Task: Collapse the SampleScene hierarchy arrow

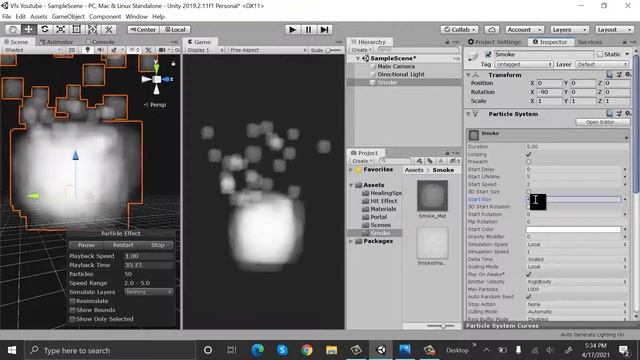Action: (358, 58)
